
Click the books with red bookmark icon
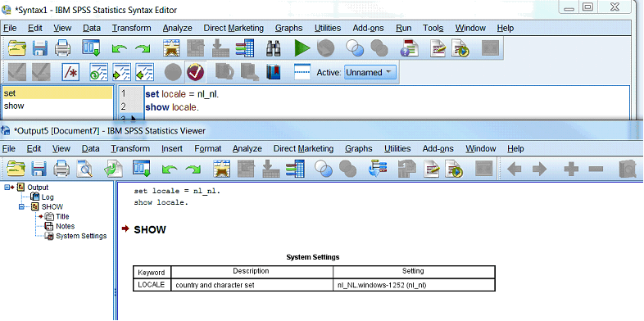point(273,73)
